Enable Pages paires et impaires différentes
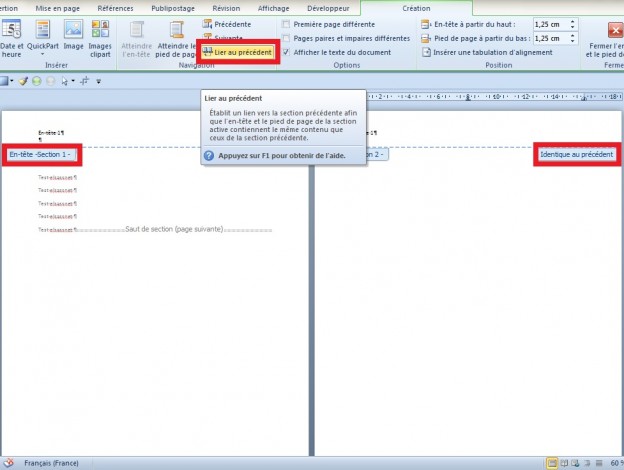 [346, 38]
